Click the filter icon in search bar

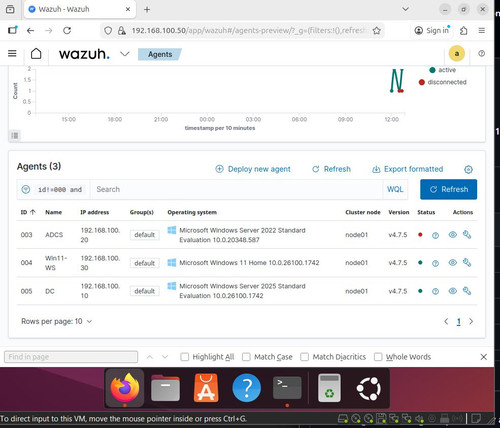tap(26, 189)
